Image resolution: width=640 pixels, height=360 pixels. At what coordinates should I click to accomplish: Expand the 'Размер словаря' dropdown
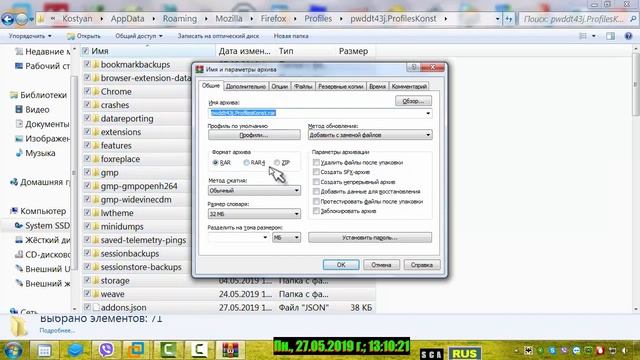[297, 214]
